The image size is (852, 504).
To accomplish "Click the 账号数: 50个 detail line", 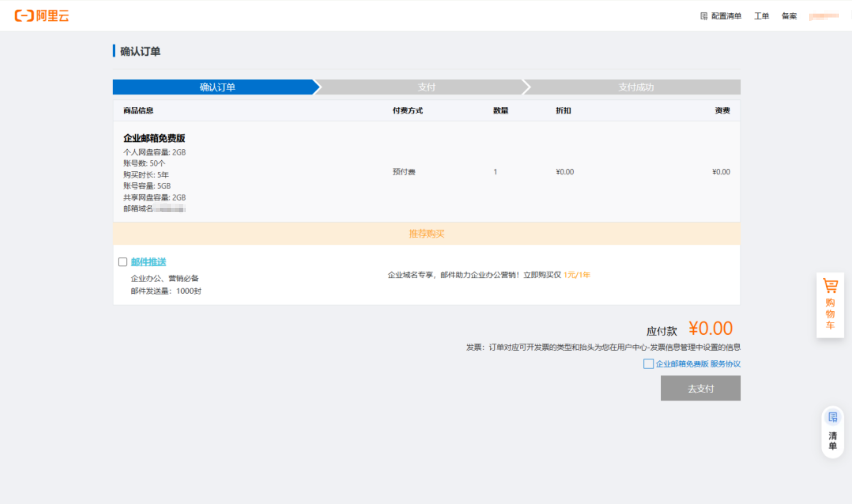I will pos(144,163).
